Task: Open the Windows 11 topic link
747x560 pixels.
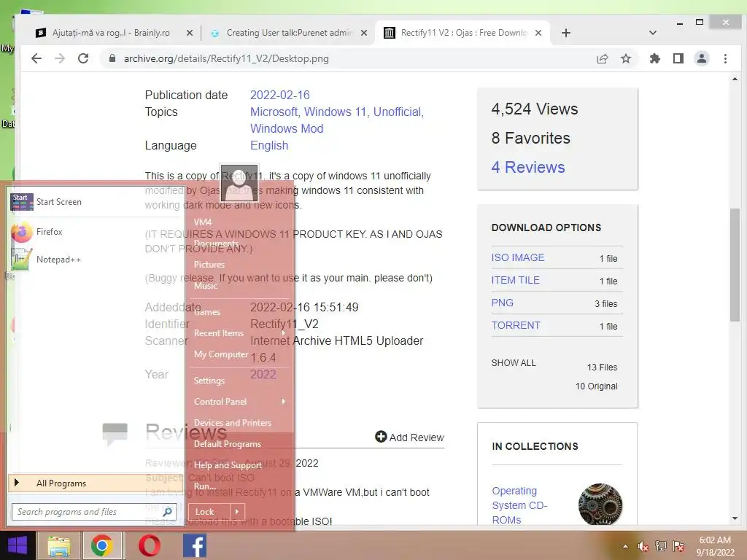Action: pyautogui.click(x=336, y=112)
